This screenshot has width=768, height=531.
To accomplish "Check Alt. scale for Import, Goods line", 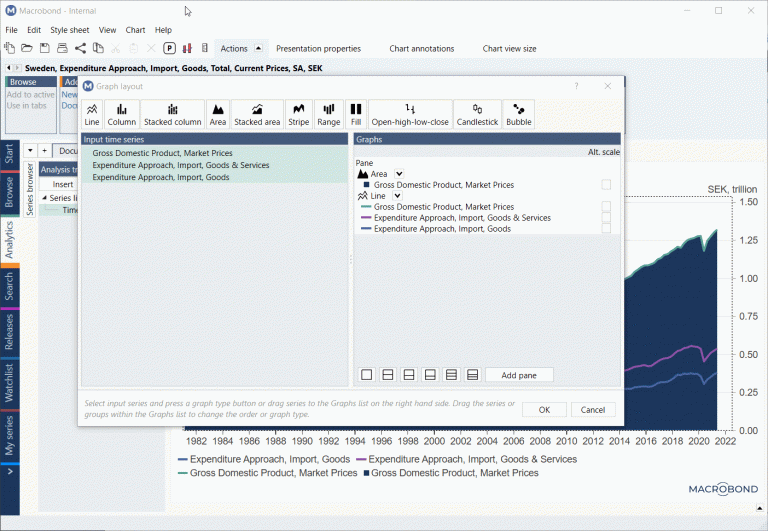I will coord(606,229).
